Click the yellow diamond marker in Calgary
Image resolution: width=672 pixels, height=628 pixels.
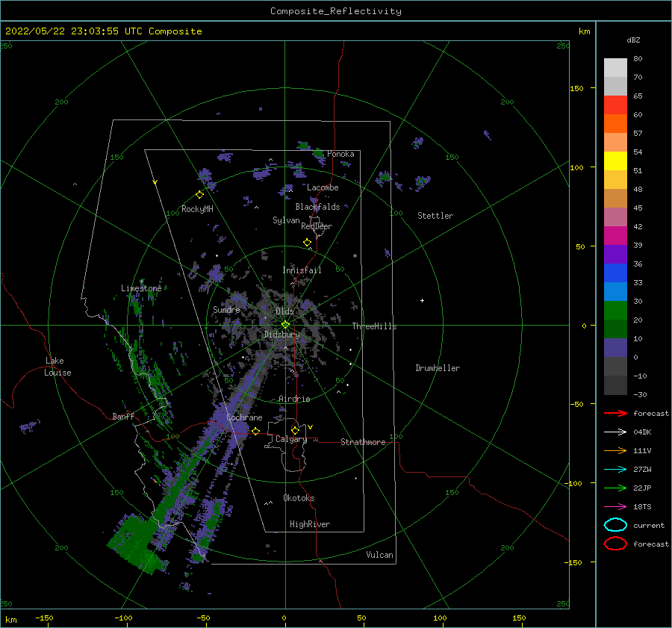(295, 430)
